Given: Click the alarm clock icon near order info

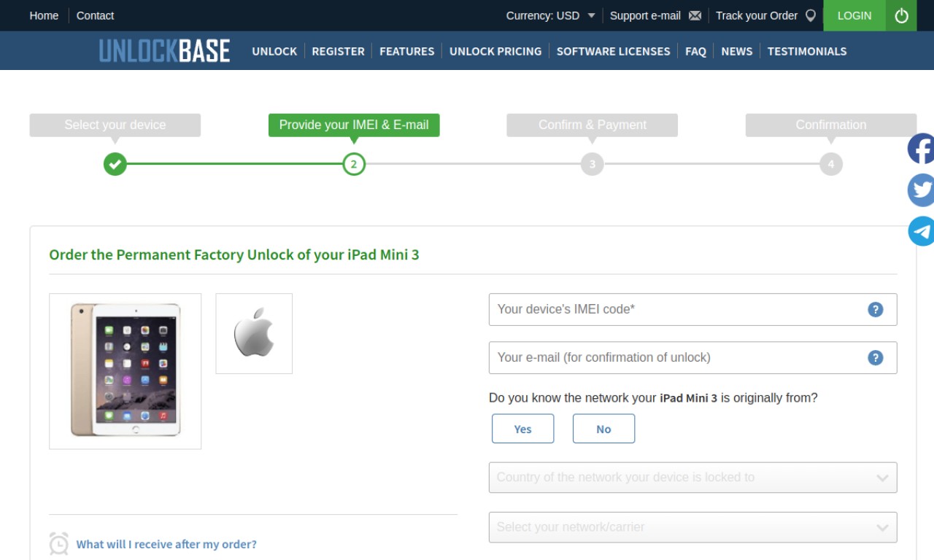Looking at the screenshot, I should (x=59, y=544).
